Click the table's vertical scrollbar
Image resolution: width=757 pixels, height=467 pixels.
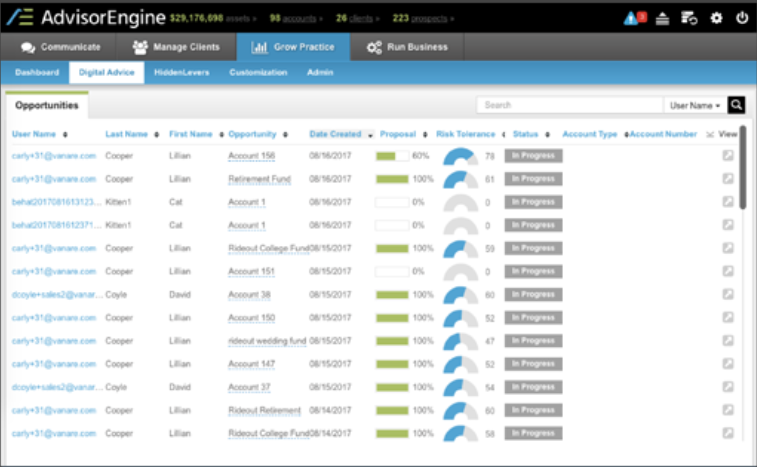pyautogui.click(x=743, y=167)
